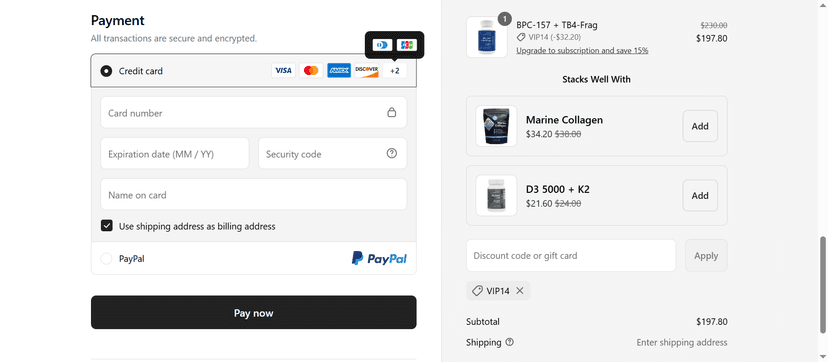Click the Diners Club icon in tooltip
This screenshot has width=828, height=362.
click(x=382, y=45)
